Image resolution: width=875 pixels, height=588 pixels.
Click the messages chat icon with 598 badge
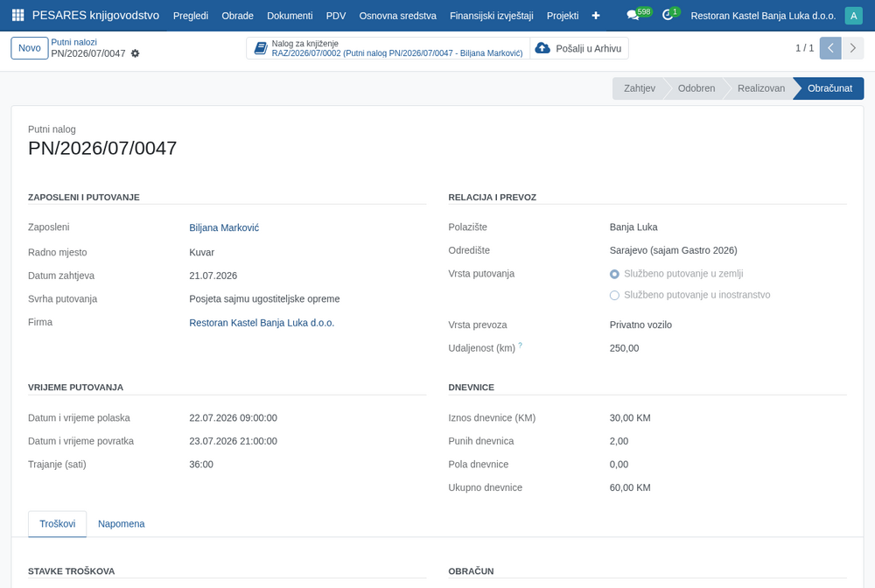(x=633, y=16)
